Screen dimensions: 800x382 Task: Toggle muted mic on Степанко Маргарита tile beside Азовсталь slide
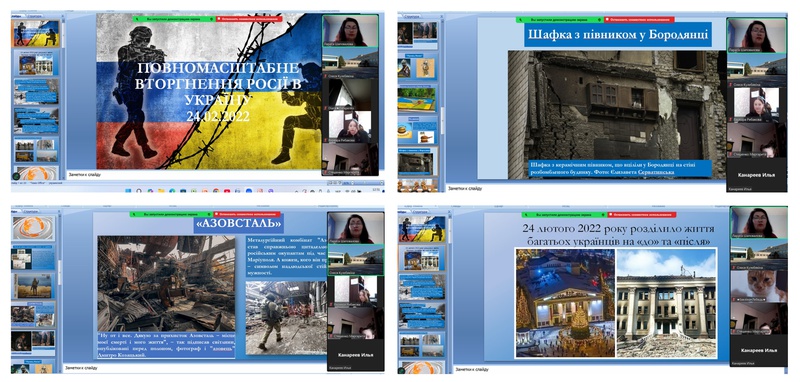point(330,336)
